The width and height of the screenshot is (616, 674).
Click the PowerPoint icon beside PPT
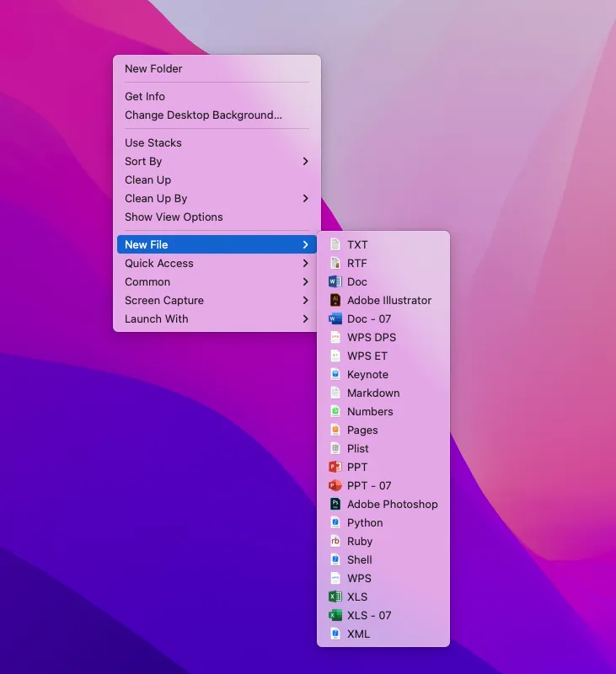click(335, 467)
